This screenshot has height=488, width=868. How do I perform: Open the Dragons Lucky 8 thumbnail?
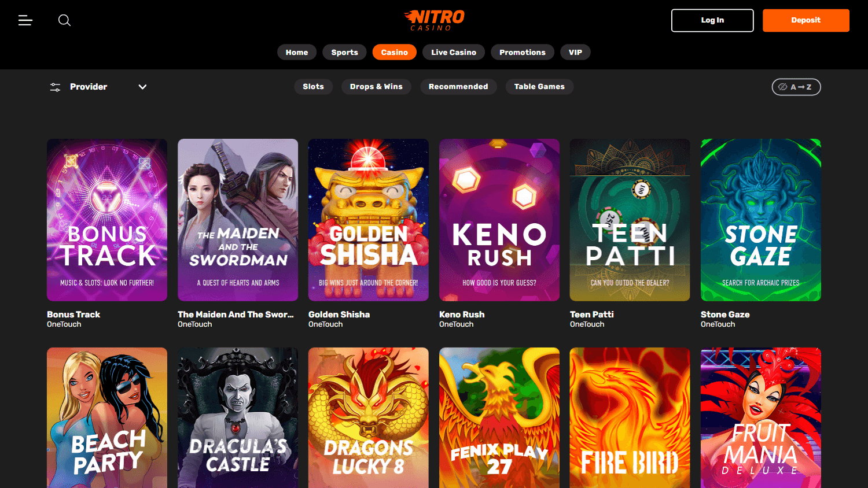click(369, 417)
